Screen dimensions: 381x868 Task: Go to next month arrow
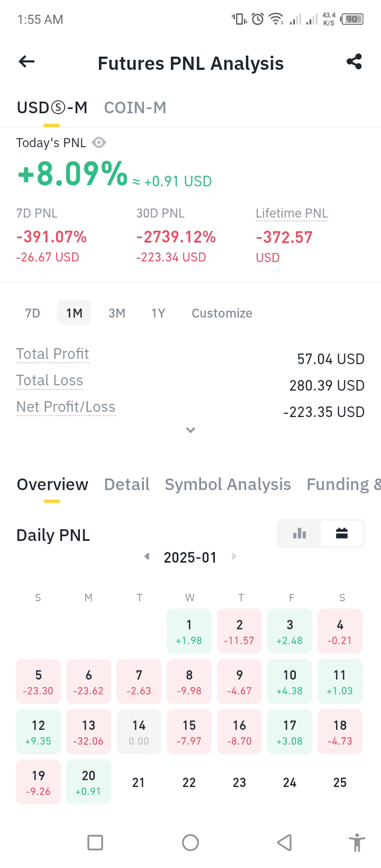coord(234,556)
